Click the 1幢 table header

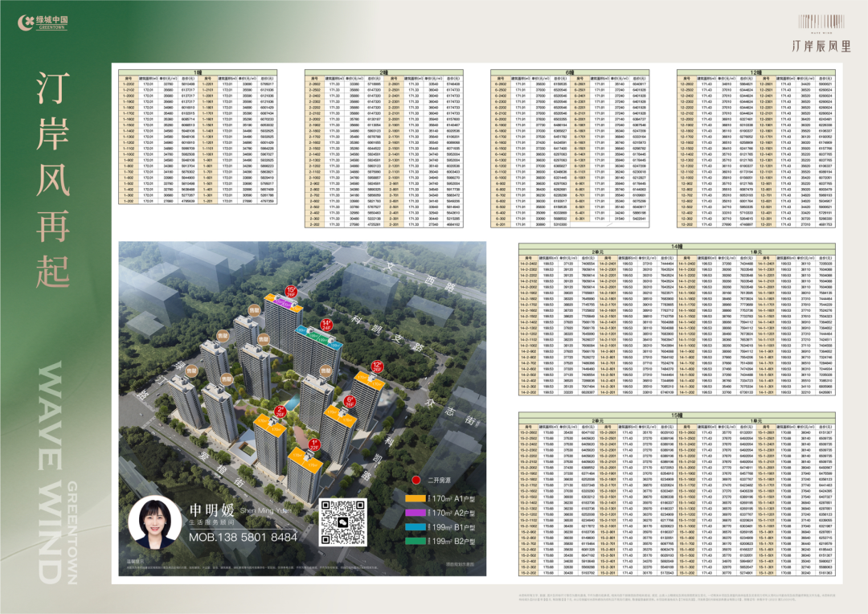click(198, 72)
